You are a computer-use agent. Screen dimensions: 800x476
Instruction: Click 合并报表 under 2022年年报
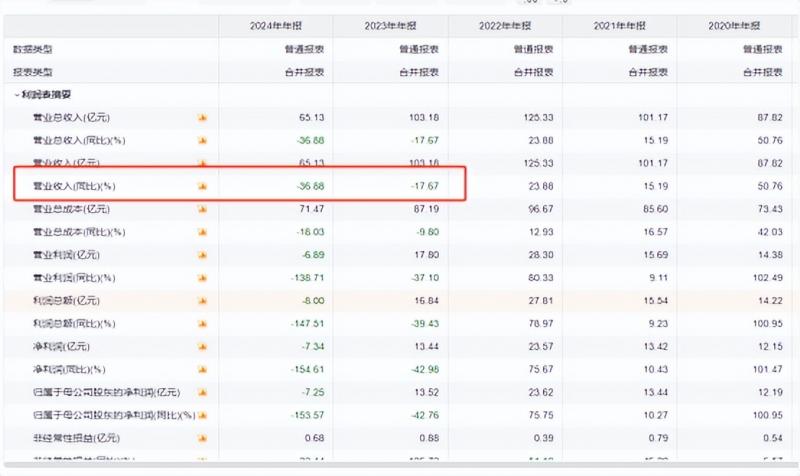[534, 72]
